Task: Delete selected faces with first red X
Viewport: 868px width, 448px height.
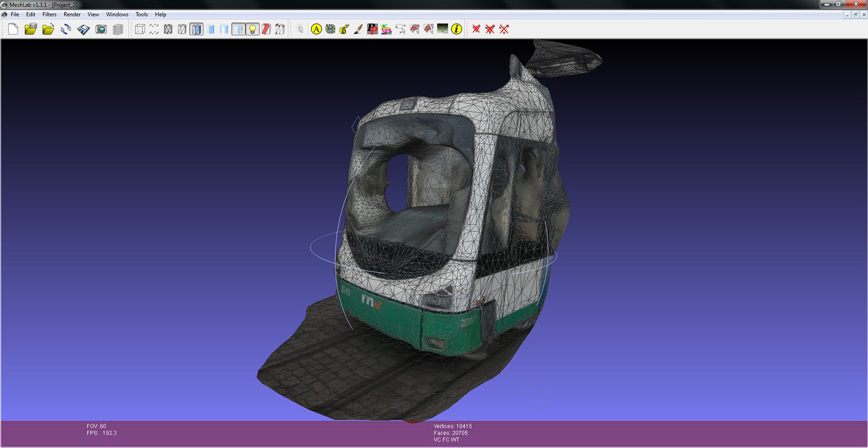Action: click(476, 29)
